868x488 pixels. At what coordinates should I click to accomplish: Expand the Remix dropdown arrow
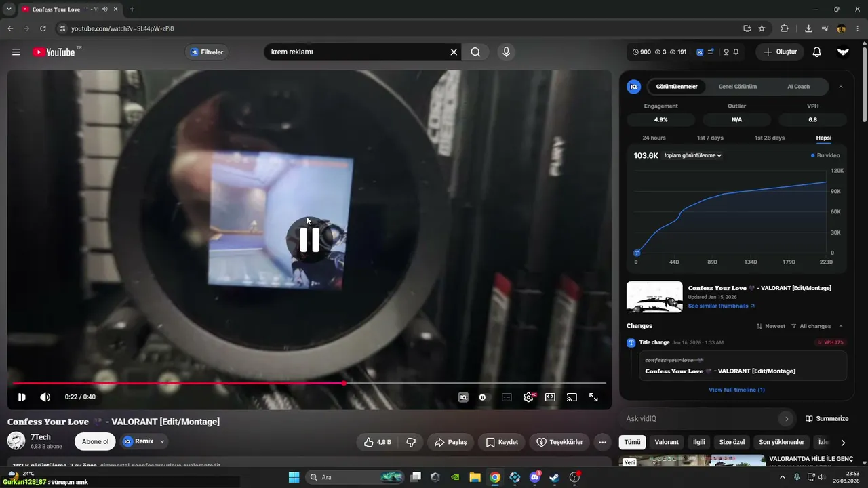pyautogui.click(x=163, y=441)
